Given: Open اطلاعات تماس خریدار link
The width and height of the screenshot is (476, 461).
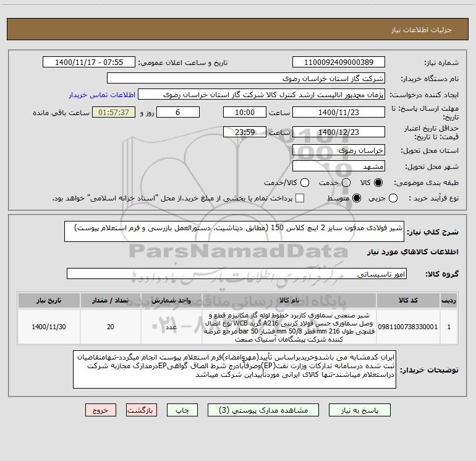Looking at the screenshot, I should tap(102, 95).
